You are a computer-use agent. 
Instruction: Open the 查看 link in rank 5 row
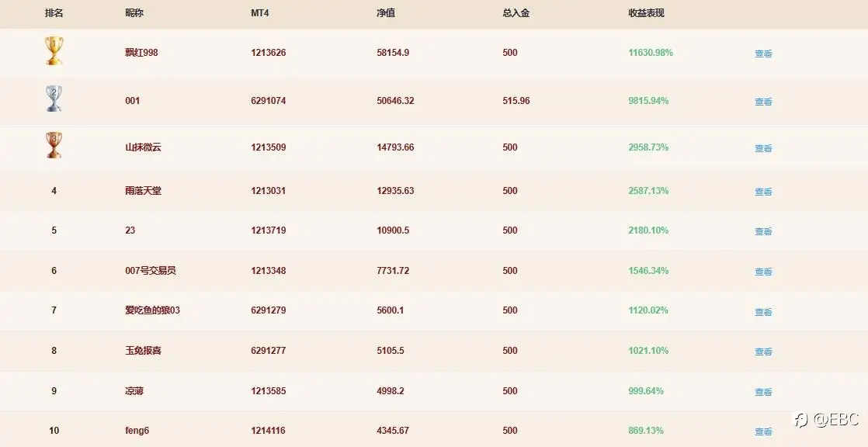tap(763, 231)
